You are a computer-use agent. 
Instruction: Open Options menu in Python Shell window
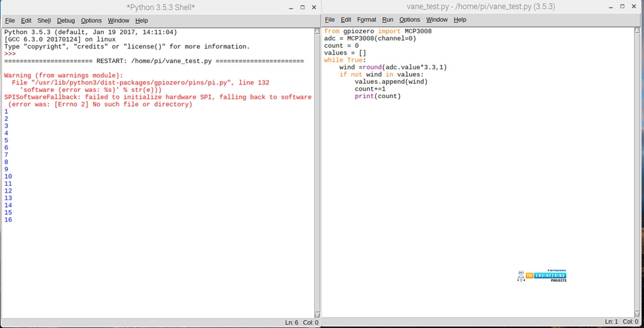tap(91, 21)
